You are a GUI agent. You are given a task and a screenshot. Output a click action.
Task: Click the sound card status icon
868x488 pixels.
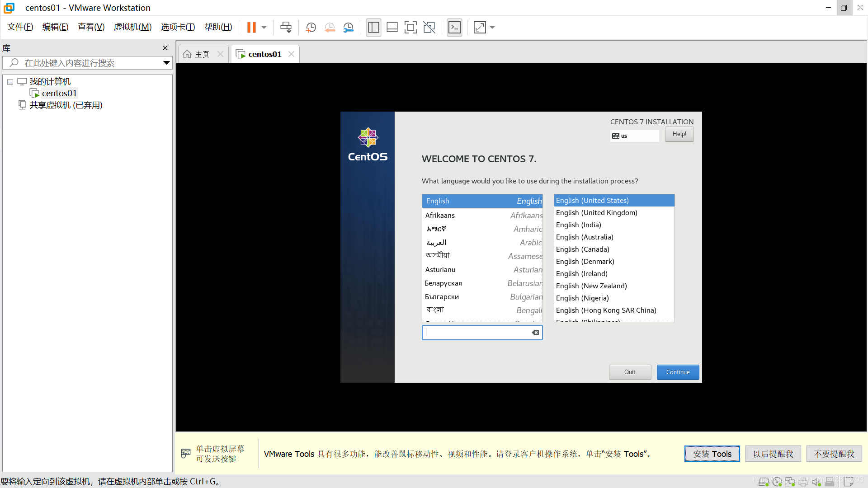pyautogui.click(x=816, y=482)
